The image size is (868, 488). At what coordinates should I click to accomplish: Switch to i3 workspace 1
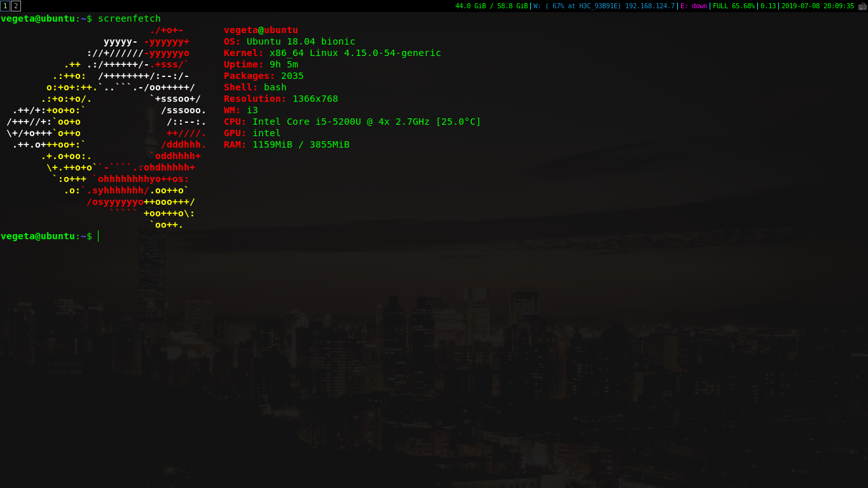point(5,6)
